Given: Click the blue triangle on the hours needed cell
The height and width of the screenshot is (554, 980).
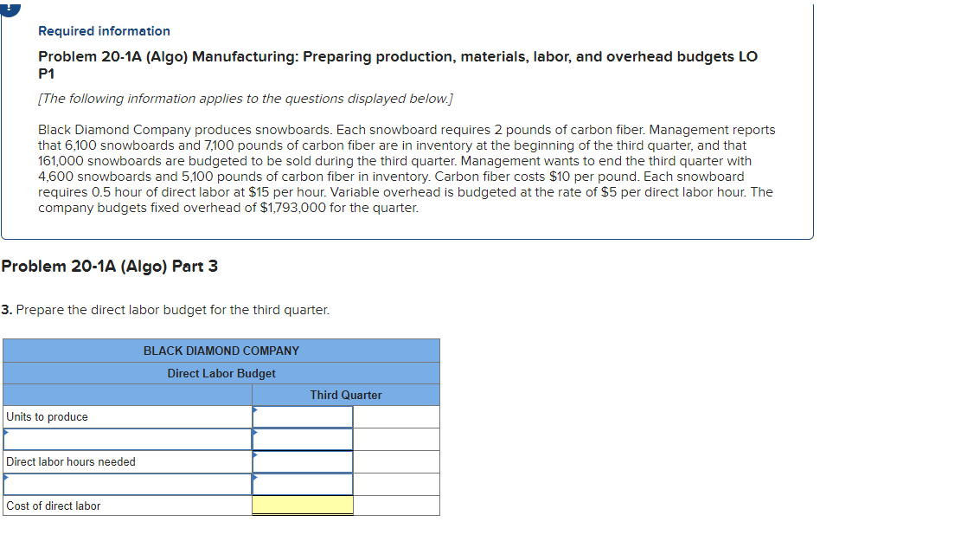Looking at the screenshot, I should [x=253, y=455].
